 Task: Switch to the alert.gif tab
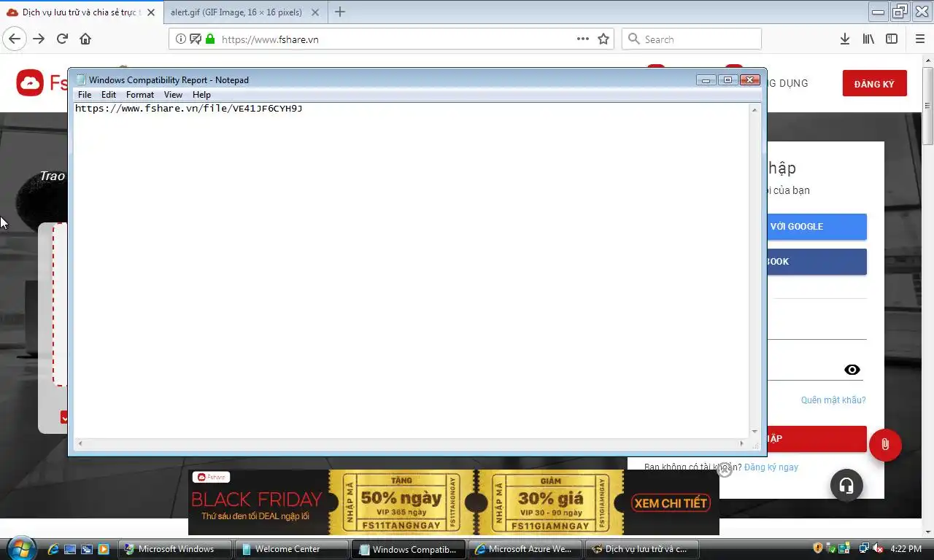tap(244, 12)
